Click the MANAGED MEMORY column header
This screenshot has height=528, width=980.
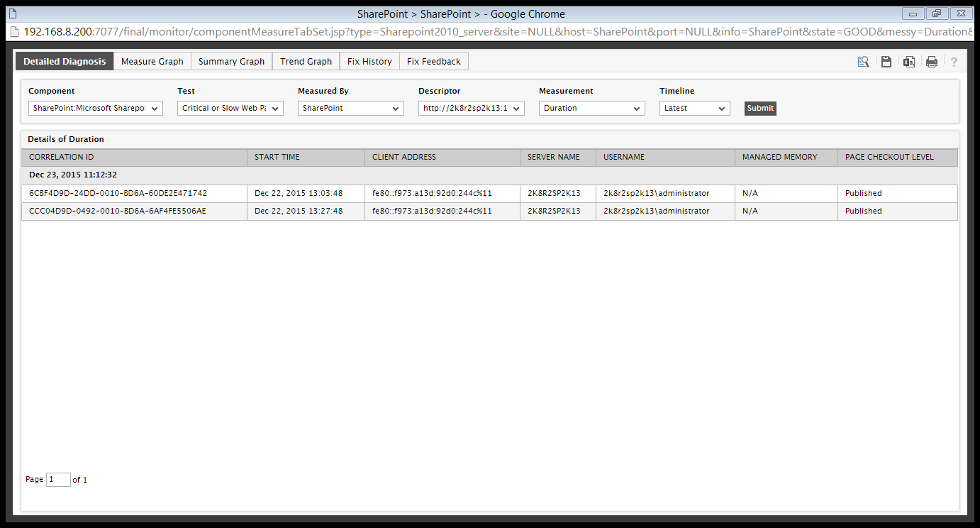tap(786, 157)
